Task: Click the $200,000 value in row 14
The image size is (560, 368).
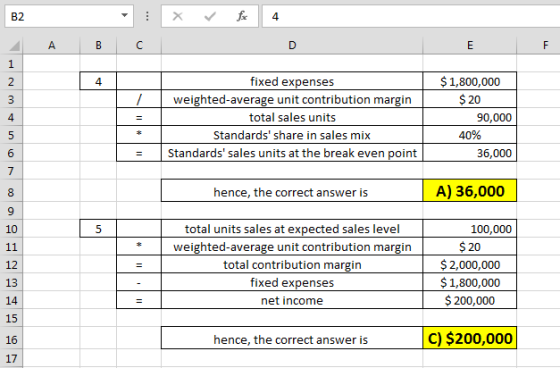Action: (x=470, y=300)
